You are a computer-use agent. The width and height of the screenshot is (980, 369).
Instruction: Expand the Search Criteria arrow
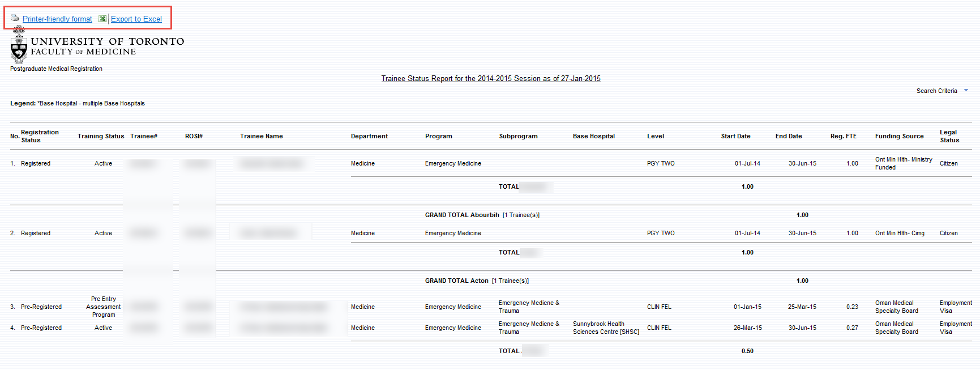coord(966,91)
